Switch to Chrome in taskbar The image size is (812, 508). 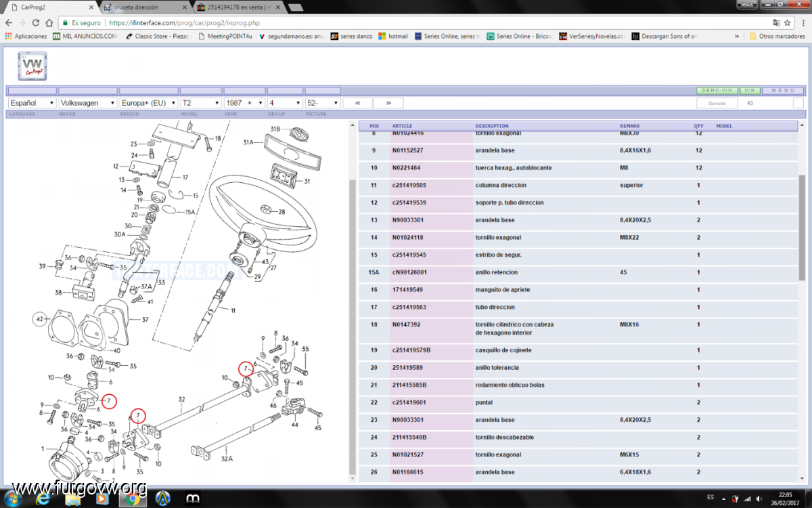132,499
